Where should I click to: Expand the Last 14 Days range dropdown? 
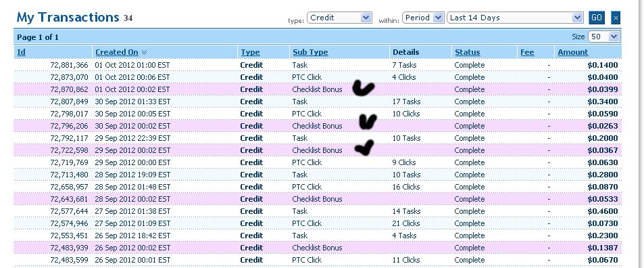(515, 18)
